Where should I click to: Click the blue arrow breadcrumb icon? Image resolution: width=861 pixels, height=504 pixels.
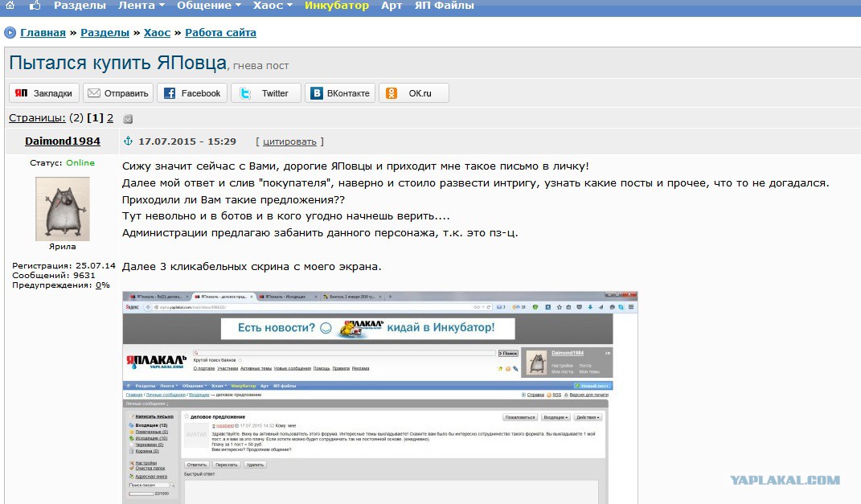click(10, 33)
